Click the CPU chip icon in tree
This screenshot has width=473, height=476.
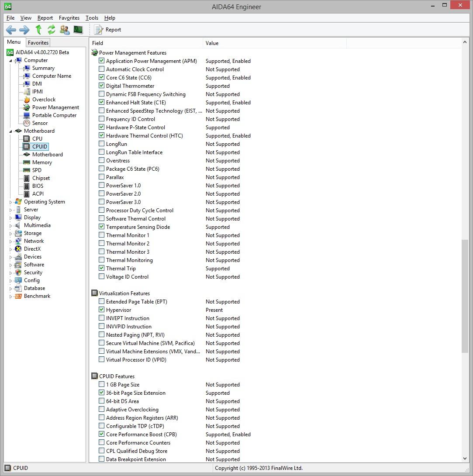pos(27,139)
